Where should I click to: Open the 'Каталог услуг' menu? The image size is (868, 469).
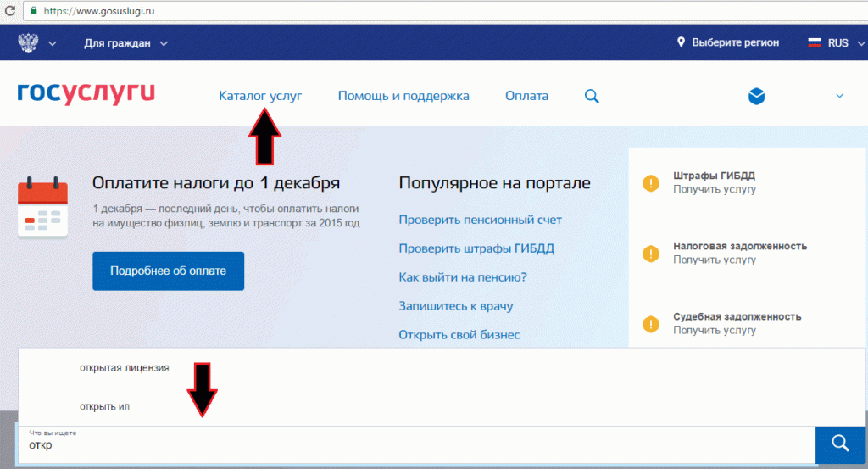click(x=260, y=96)
